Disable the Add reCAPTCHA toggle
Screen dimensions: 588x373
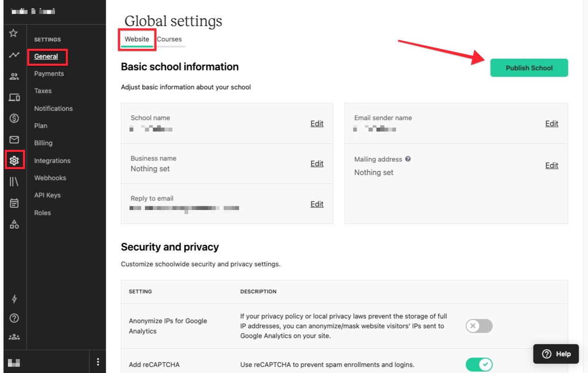(x=479, y=365)
